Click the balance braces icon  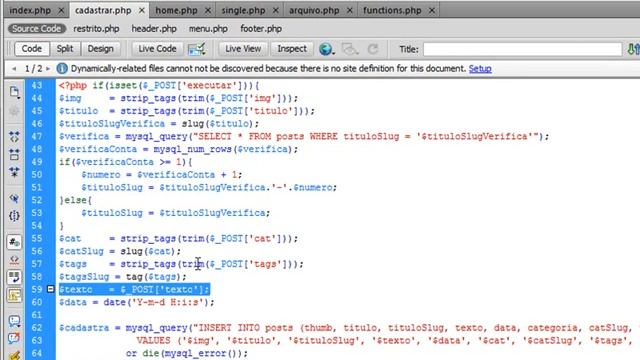click(14, 216)
